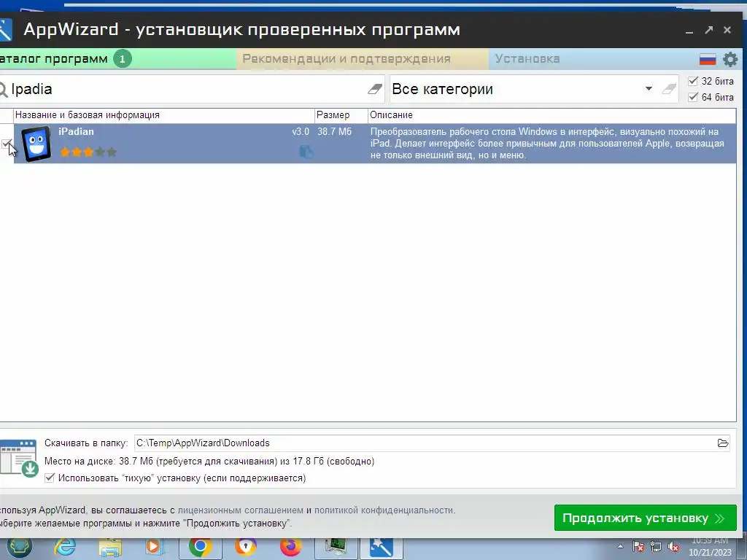This screenshot has height=560, width=747.
Task: Click the 38.7 Мб size cell
Action: (334, 131)
